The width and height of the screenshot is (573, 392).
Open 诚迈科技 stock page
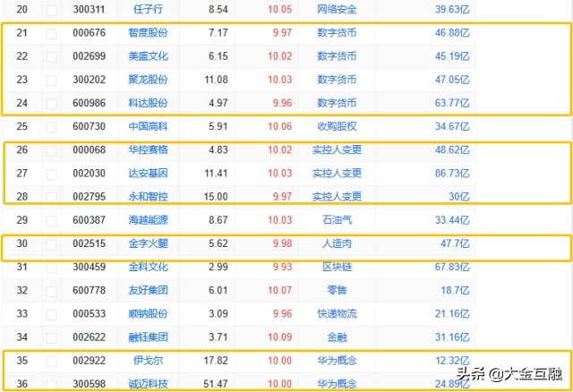148,384
